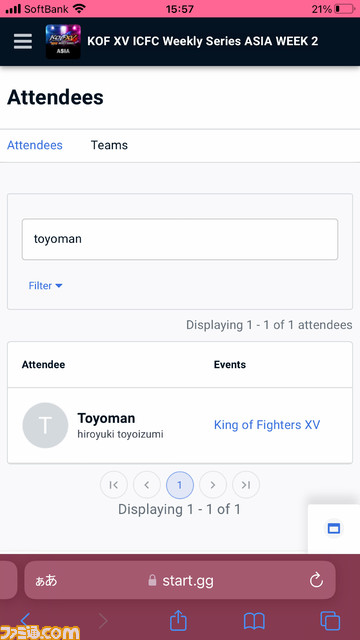Go to previous results page

pos(147,485)
